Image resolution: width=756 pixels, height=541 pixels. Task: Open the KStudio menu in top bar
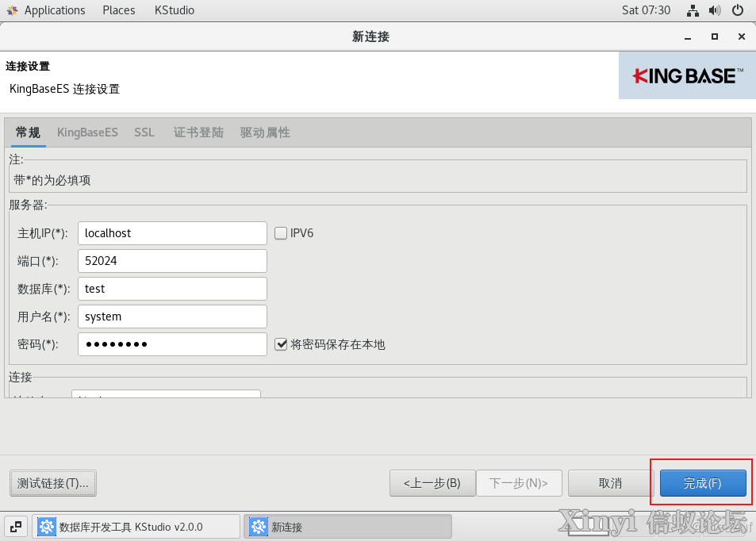[x=174, y=10]
